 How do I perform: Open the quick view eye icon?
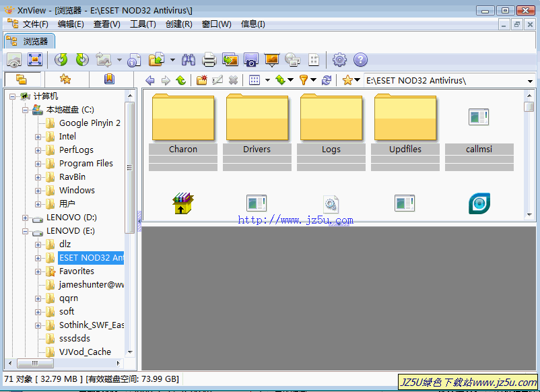14,60
